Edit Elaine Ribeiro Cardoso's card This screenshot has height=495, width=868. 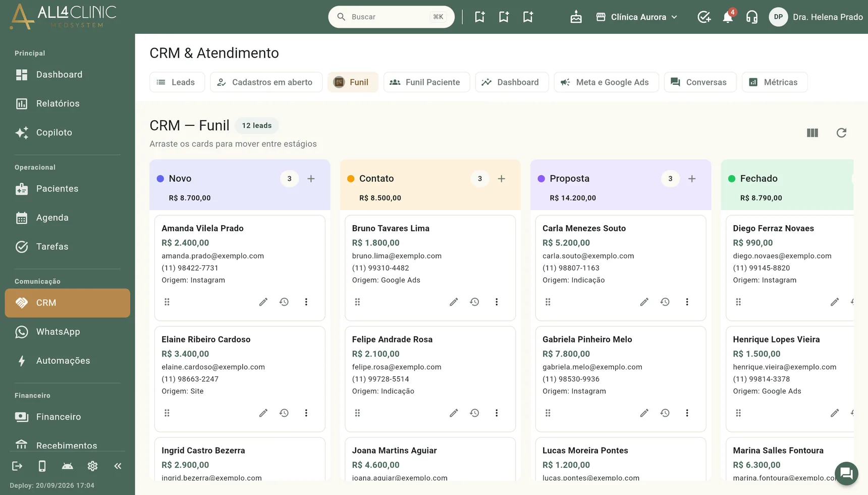point(263,413)
